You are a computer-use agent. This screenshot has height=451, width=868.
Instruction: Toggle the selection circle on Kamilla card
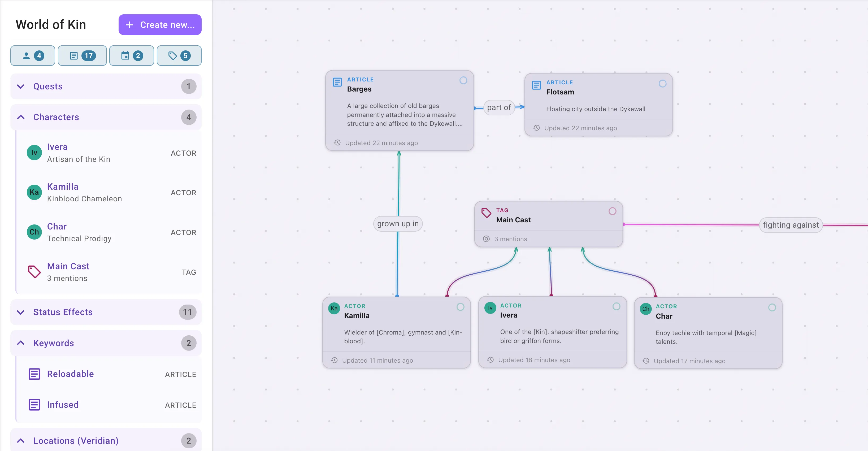coord(460,307)
